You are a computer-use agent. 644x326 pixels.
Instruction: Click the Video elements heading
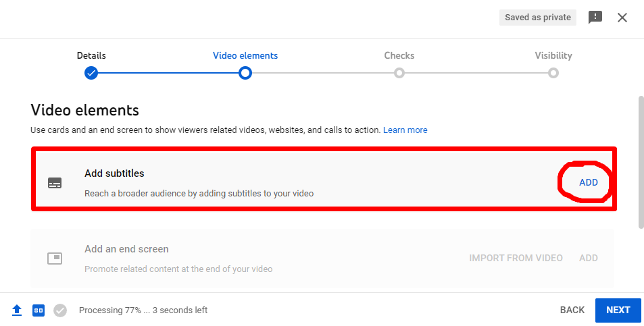coord(84,110)
